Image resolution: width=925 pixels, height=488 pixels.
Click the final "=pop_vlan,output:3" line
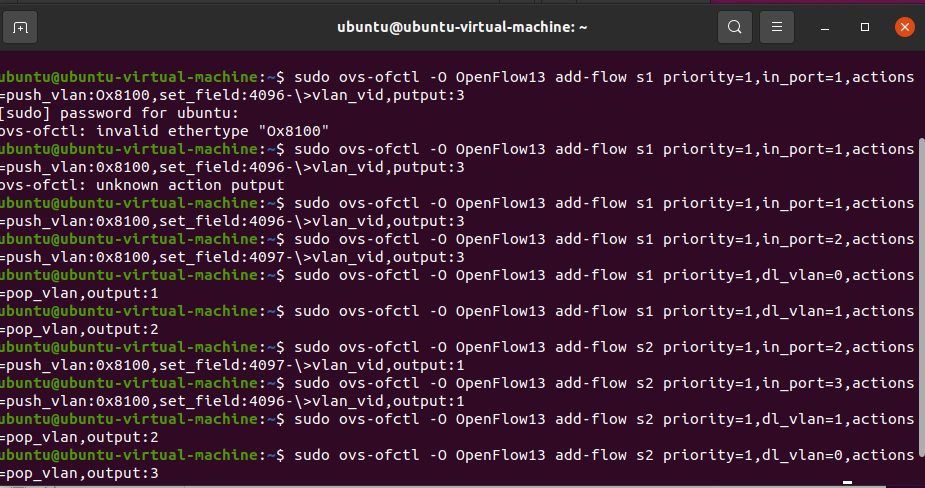point(79,473)
